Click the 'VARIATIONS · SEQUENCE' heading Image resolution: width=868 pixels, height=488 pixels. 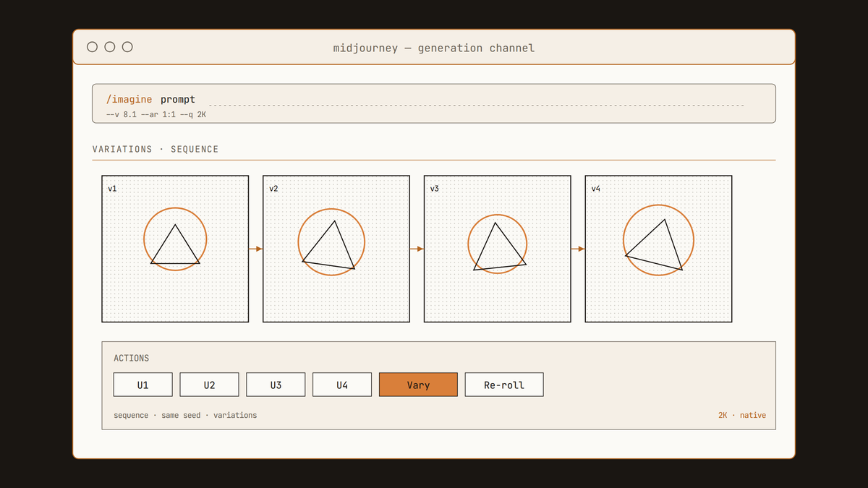pyautogui.click(x=156, y=150)
